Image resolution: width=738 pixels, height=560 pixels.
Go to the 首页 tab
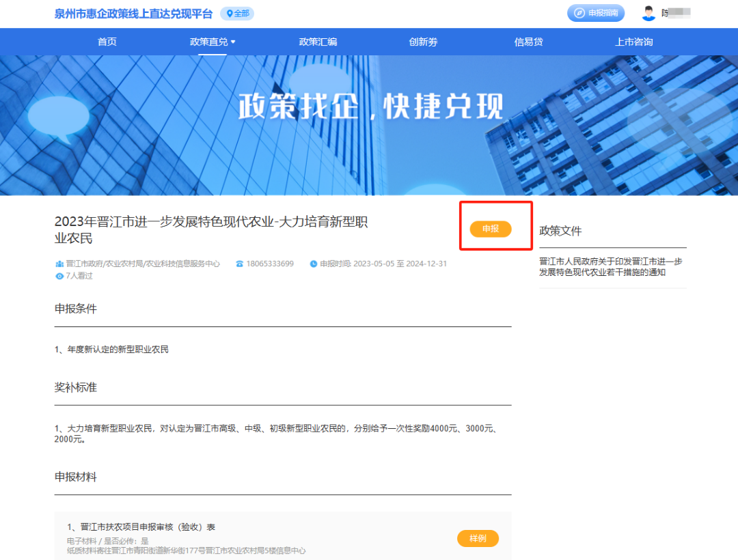(x=107, y=42)
